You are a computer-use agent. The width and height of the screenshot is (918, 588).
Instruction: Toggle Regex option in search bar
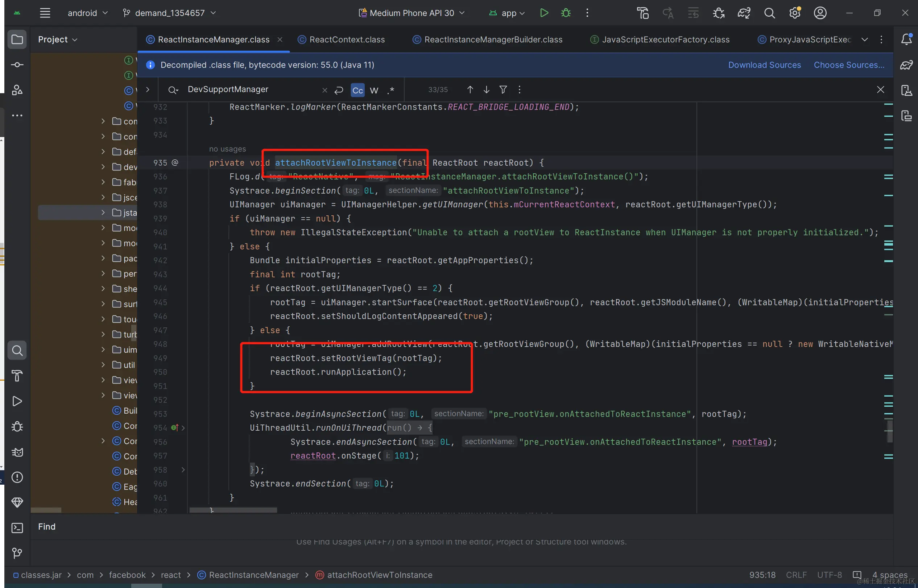pos(390,90)
